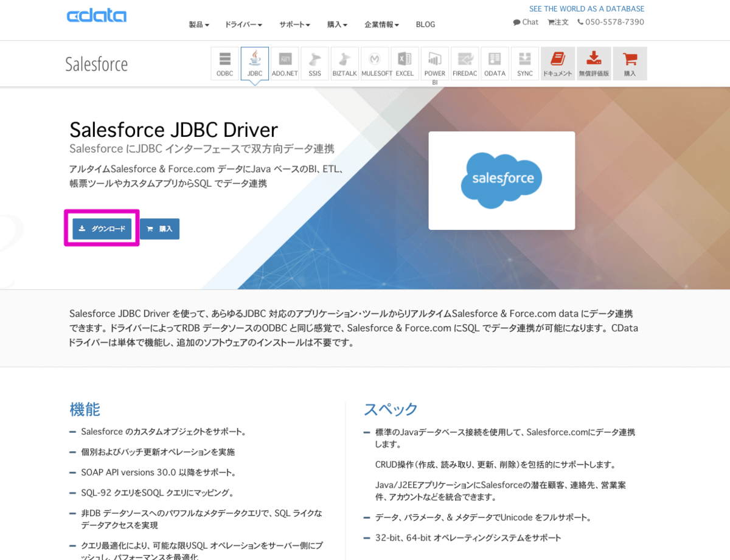Viewport: 730px width, 560px height.
Task: Open the ODBC driver icon
Action: 225,64
